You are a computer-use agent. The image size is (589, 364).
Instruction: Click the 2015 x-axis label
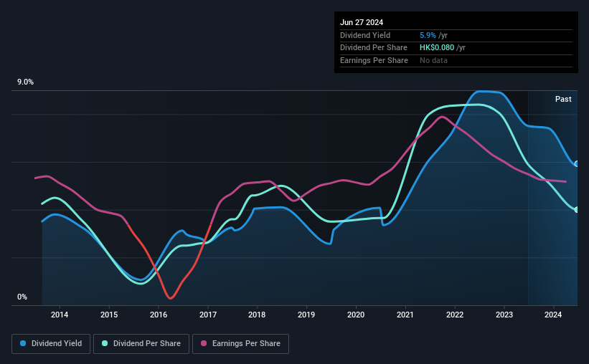109,315
